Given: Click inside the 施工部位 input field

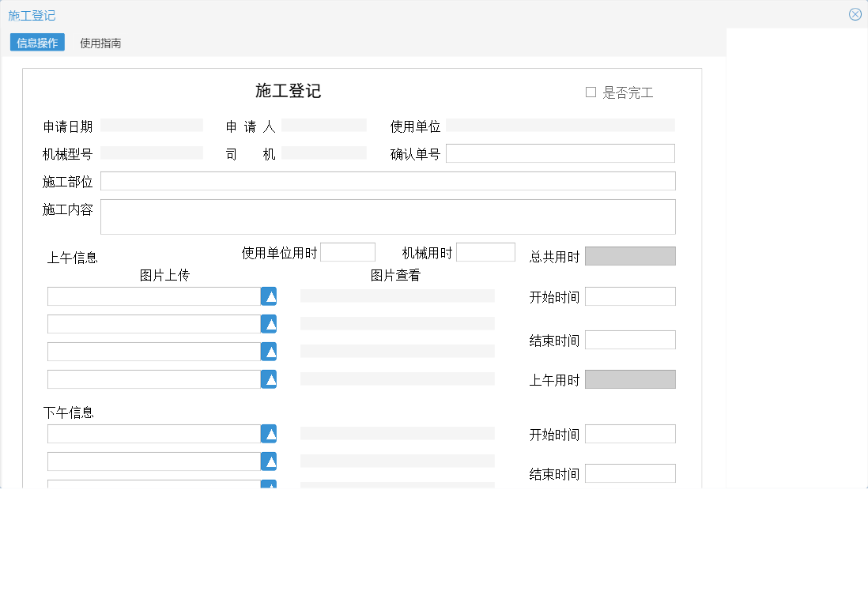Looking at the screenshot, I should point(387,180).
